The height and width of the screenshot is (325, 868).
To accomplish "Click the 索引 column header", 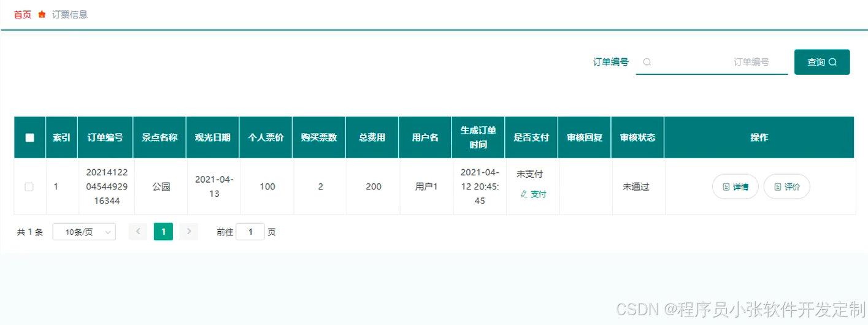I will coord(61,137).
